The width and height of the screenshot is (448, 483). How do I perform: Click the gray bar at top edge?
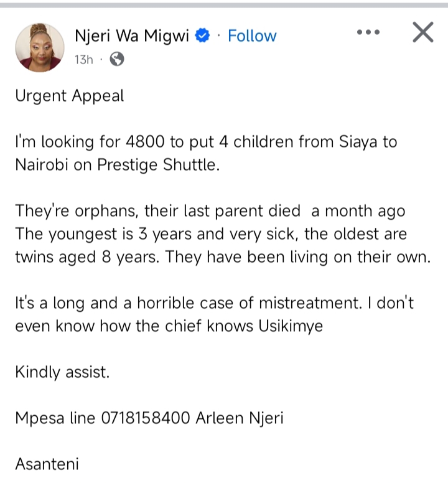pyautogui.click(x=224, y=4)
